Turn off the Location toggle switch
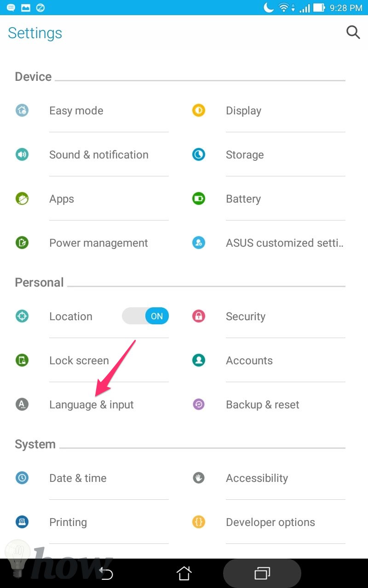Screen dimensions: 368x588 145,316
